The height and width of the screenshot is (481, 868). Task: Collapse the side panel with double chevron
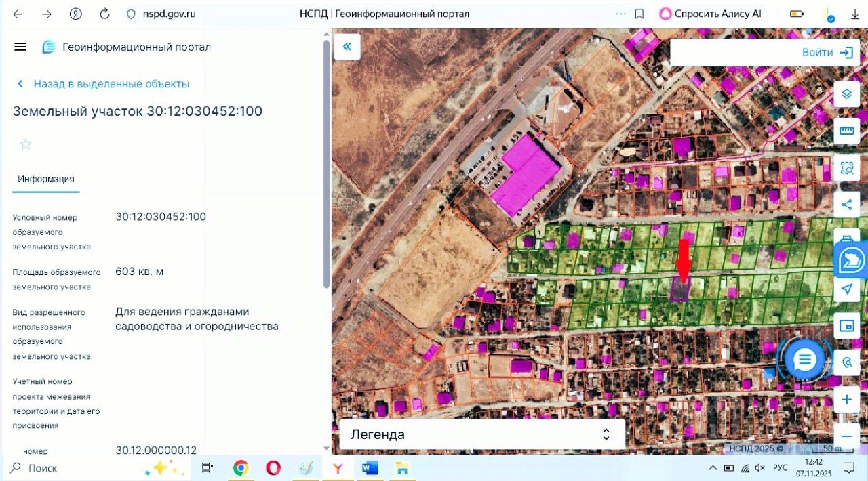347,47
